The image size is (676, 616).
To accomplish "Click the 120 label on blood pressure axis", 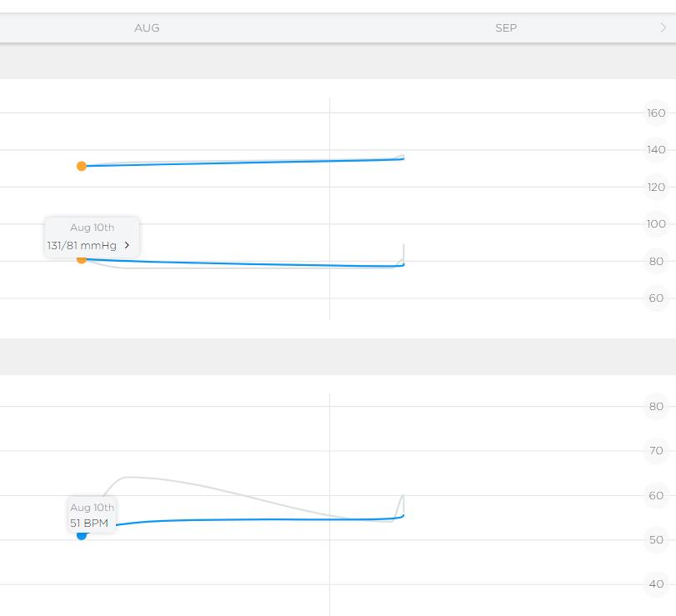I will 656,187.
